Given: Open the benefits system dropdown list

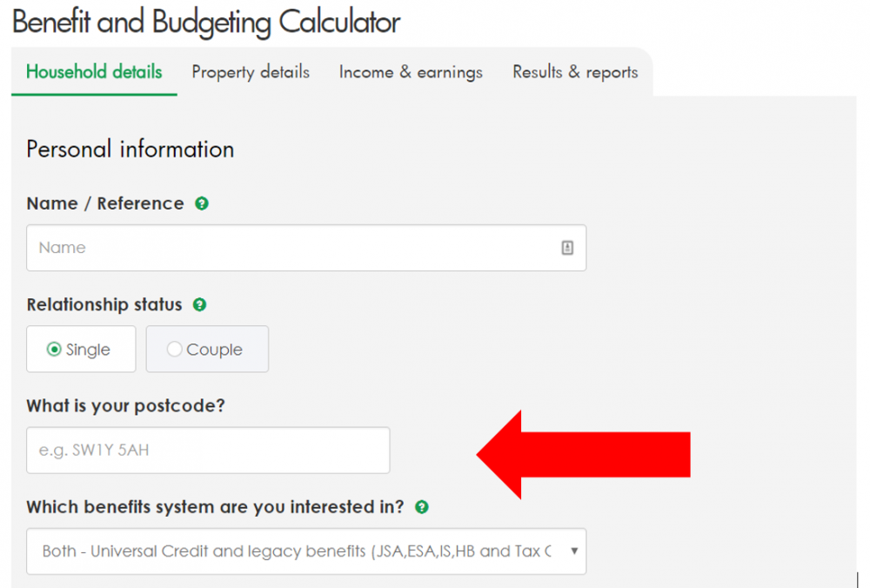Looking at the screenshot, I should (306, 551).
